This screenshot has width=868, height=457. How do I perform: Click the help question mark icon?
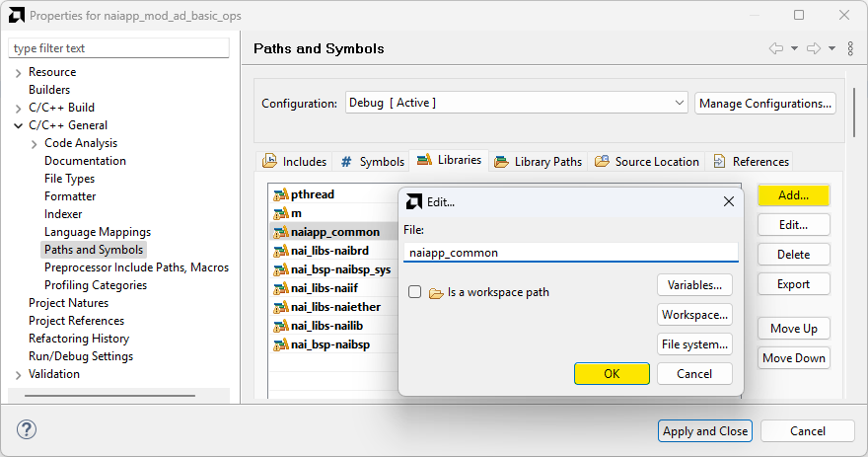27,430
